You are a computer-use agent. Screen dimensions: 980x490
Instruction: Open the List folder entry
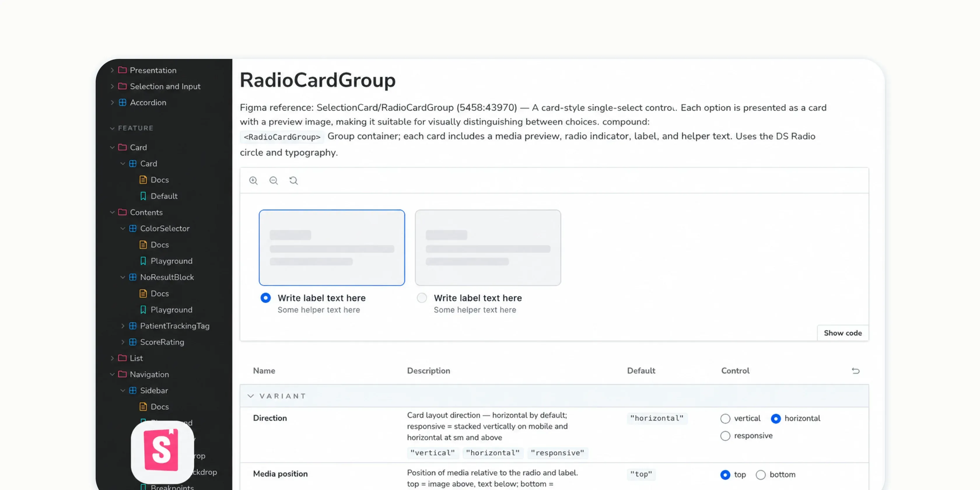tap(136, 358)
